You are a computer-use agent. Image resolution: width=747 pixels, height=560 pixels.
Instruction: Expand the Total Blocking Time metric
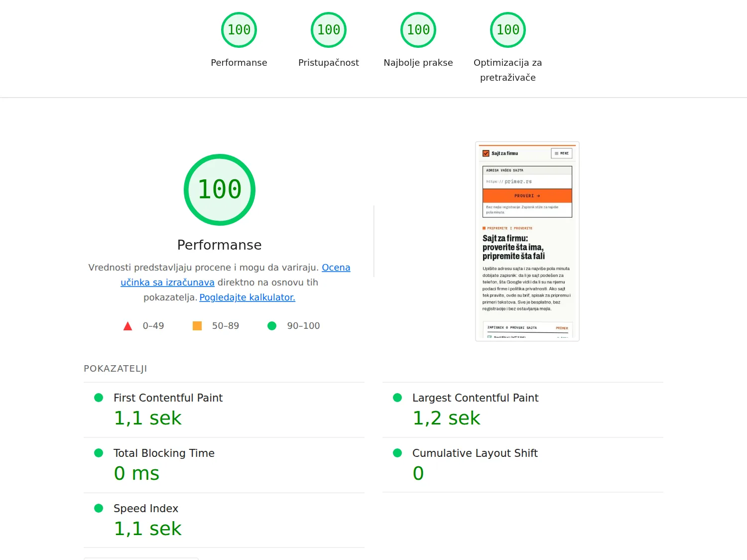click(x=224, y=465)
